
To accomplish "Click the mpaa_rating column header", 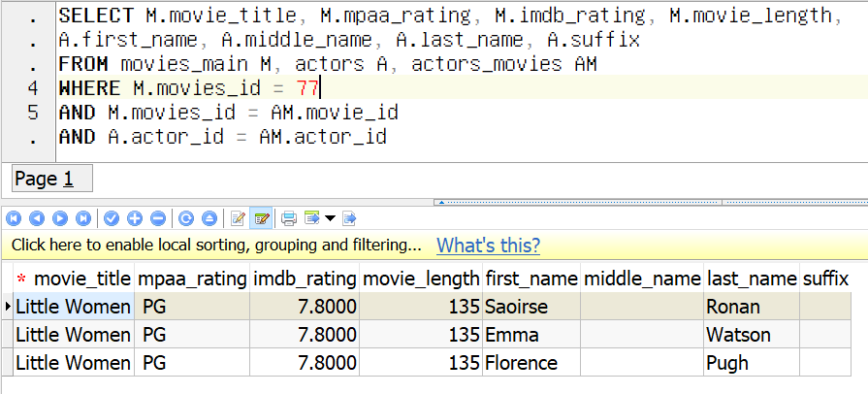I will pyautogui.click(x=191, y=279).
